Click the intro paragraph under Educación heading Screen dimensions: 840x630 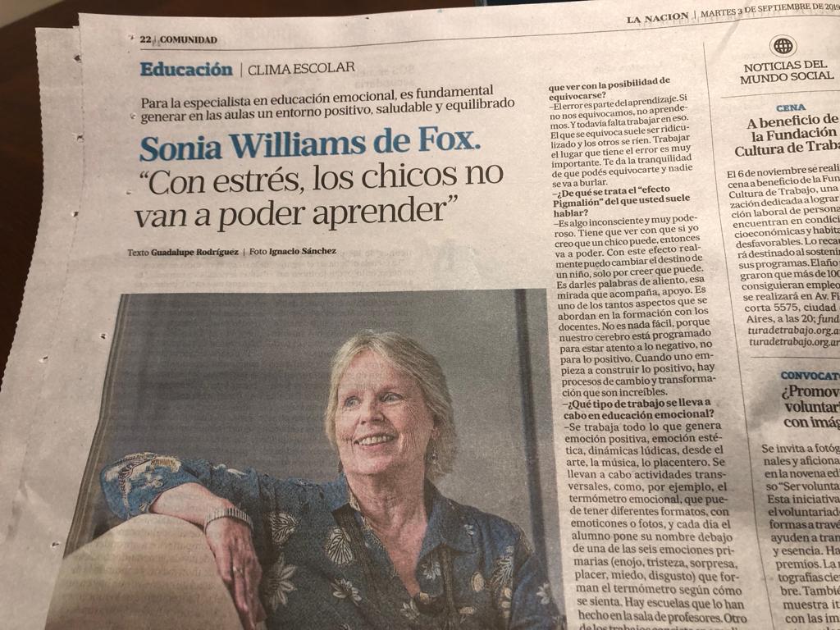click(x=327, y=103)
